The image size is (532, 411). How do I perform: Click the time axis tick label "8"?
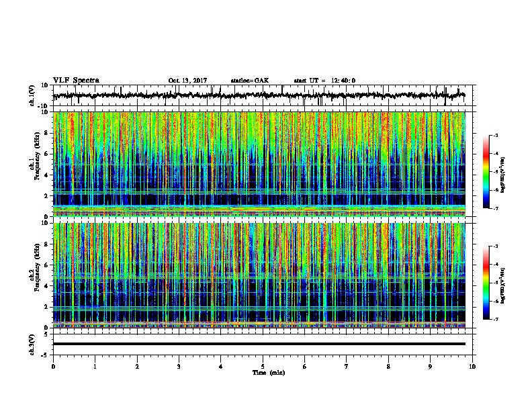tap(388, 367)
